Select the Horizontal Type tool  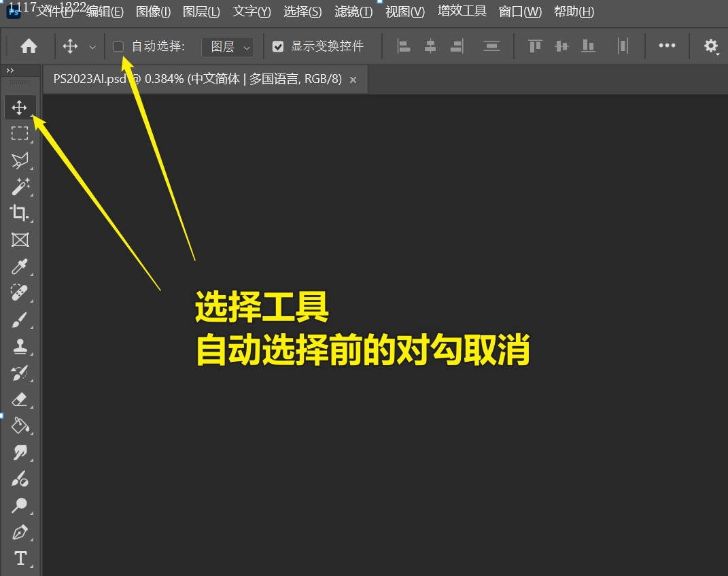(x=20, y=558)
